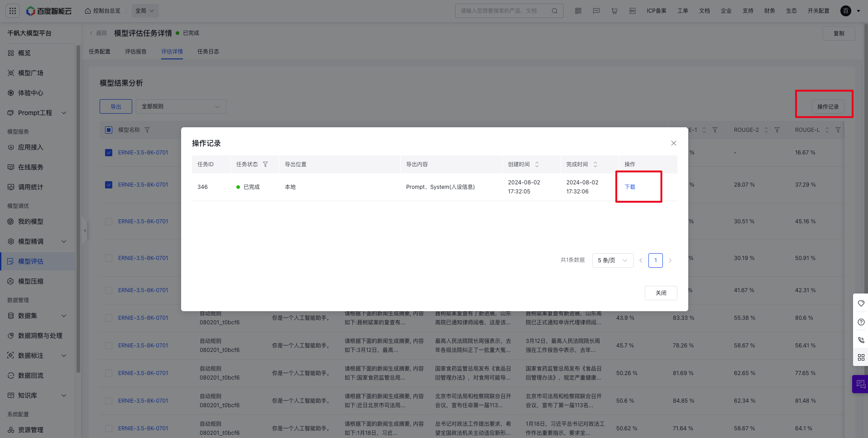Click the 模型广场 sidebar icon
Screen dimensions: 868x438
tap(11, 73)
